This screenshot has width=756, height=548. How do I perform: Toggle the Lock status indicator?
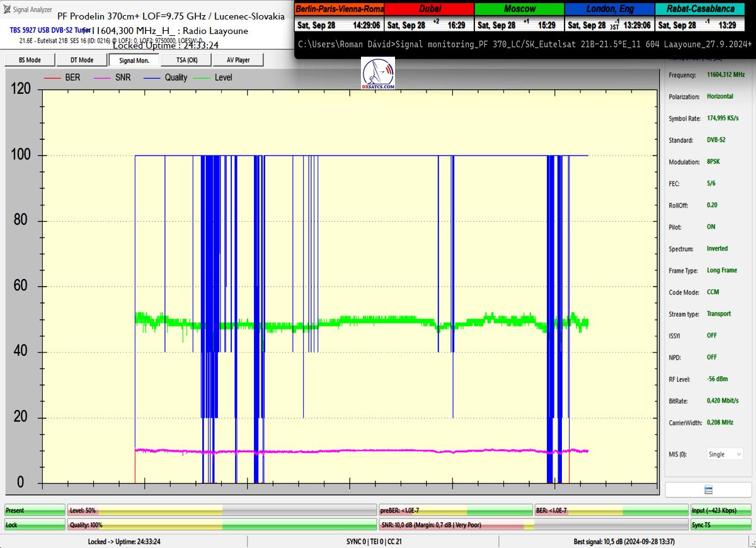coord(35,525)
